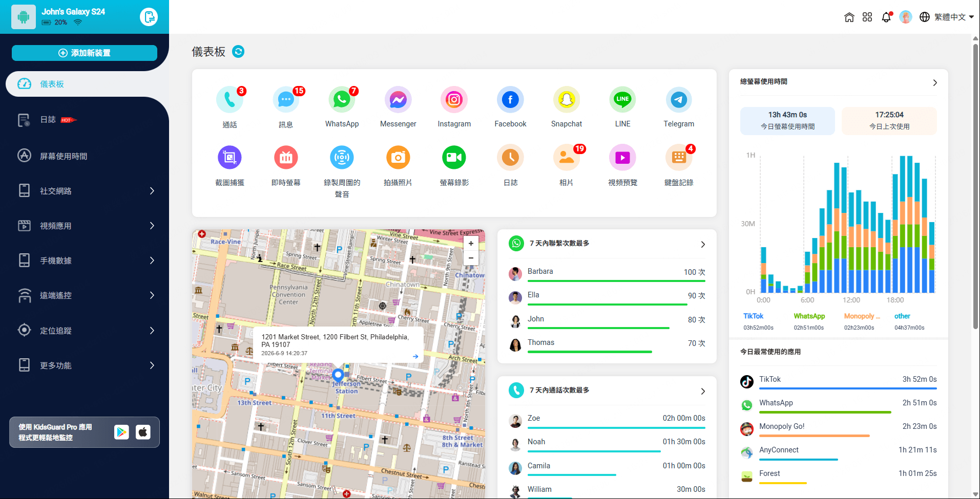
Task: Open 螢幕錄影 screen recording feature
Action: [454, 158]
